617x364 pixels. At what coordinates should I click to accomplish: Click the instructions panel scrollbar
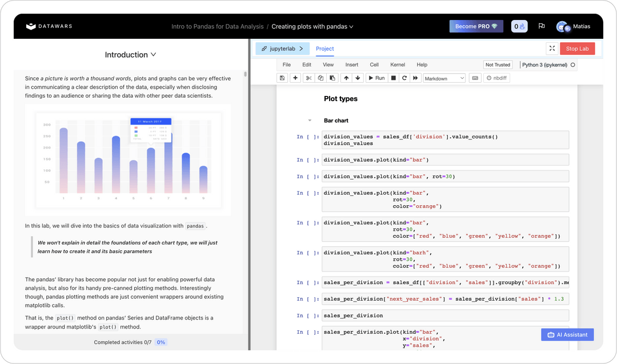point(246,74)
